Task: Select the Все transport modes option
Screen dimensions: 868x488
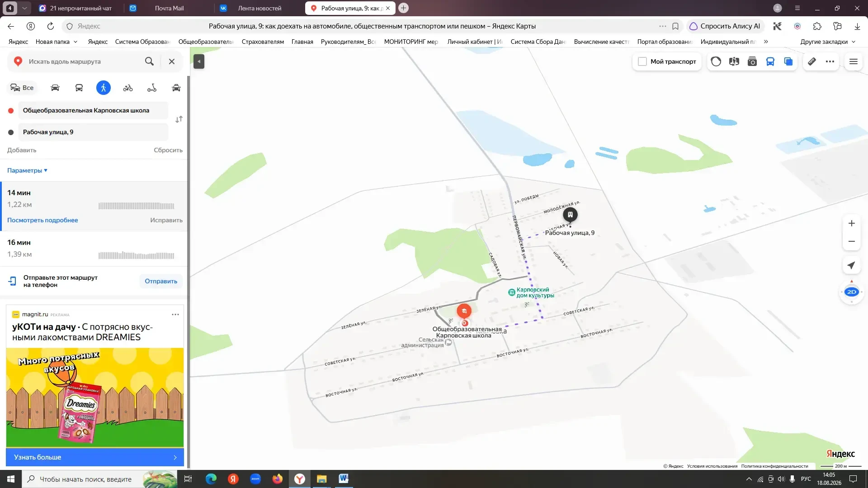Action: 22,88
